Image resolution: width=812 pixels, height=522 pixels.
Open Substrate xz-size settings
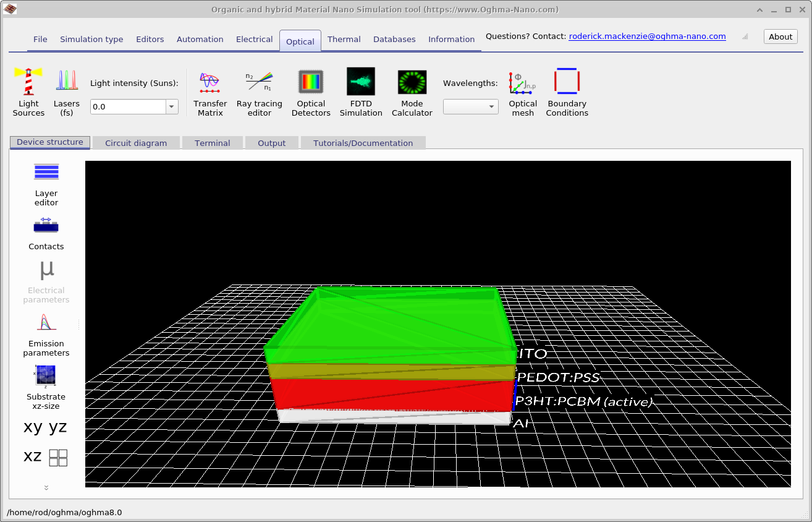[x=46, y=388]
